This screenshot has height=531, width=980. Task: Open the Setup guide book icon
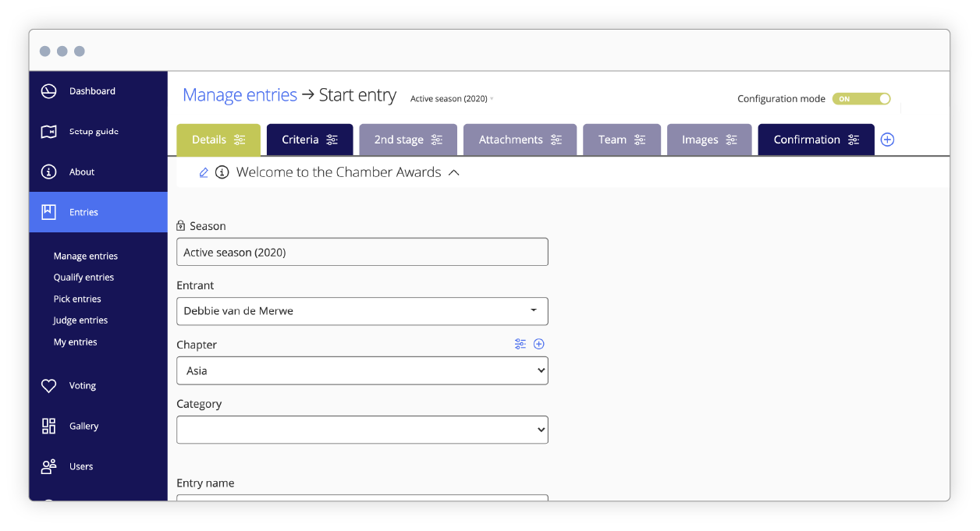coord(48,131)
